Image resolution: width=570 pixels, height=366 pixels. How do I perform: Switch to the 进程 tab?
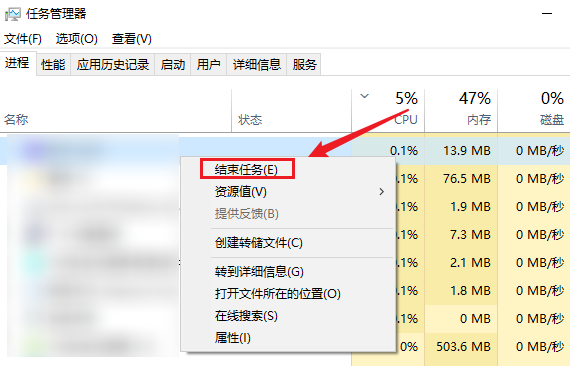pyautogui.click(x=17, y=63)
